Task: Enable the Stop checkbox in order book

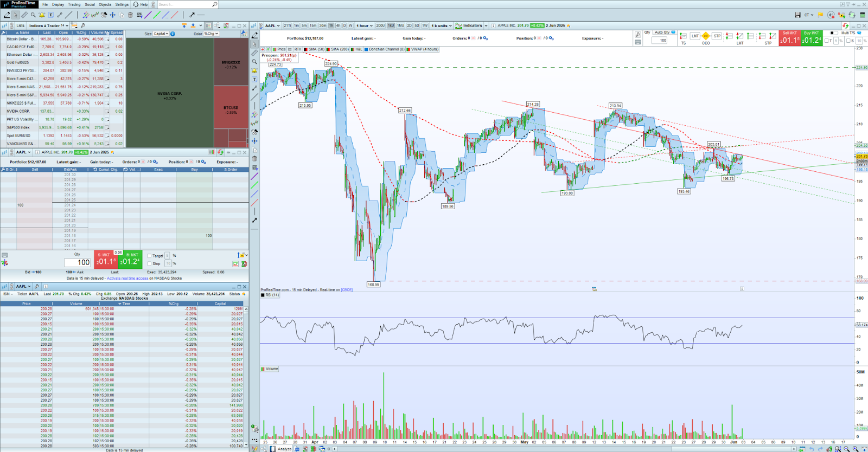Action: click(x=149, y=264)
